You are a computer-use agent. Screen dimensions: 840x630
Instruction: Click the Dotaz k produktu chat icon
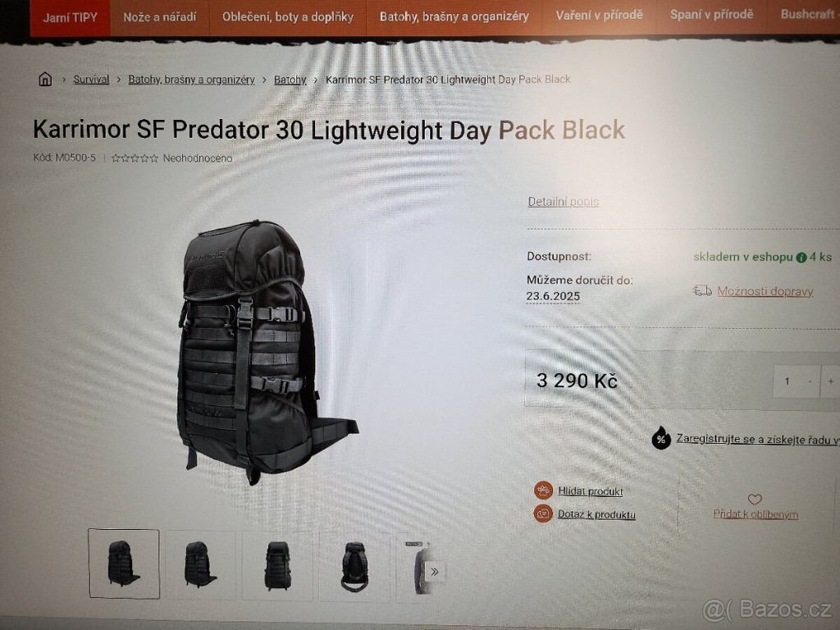pos(543,514)
